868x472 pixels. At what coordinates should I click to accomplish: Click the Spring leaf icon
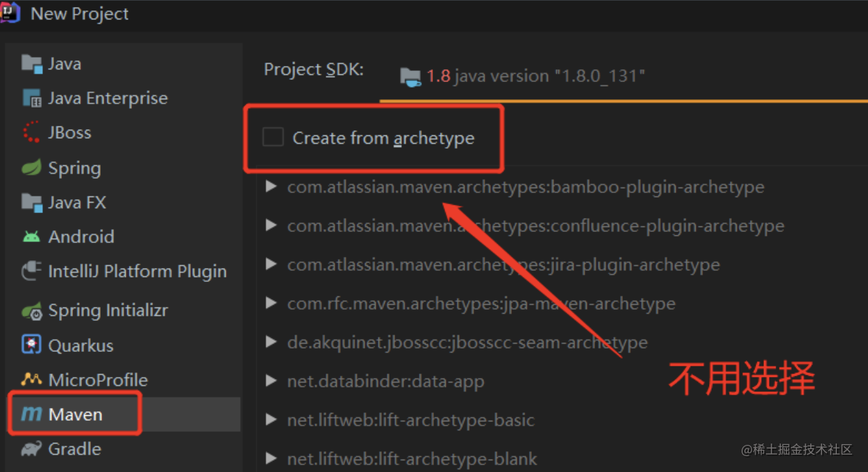coord(31,167)
